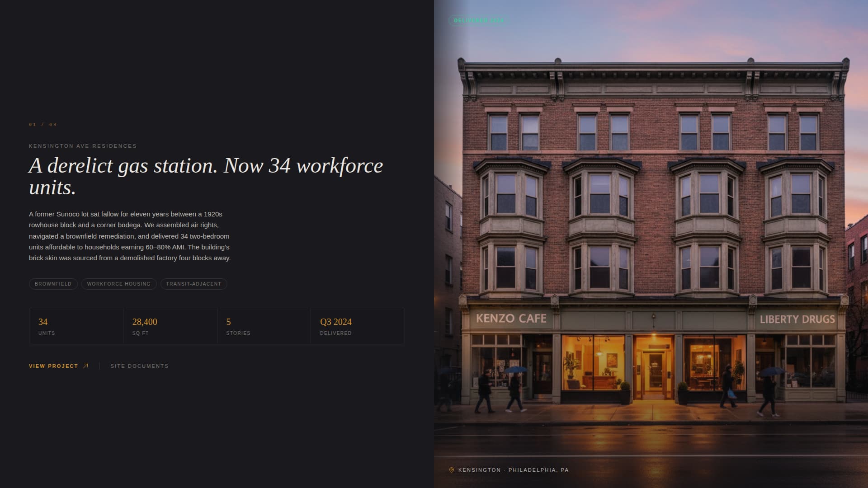The height and width of the screenshot is (488, 868).
Task: Click the 01 / 03 slide counter
Action: (x=43, y=124)
